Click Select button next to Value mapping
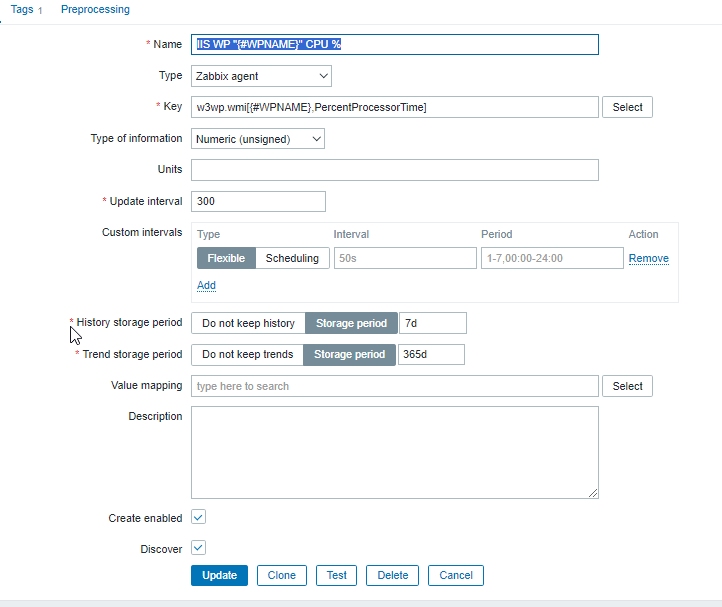 click(627, 386)
